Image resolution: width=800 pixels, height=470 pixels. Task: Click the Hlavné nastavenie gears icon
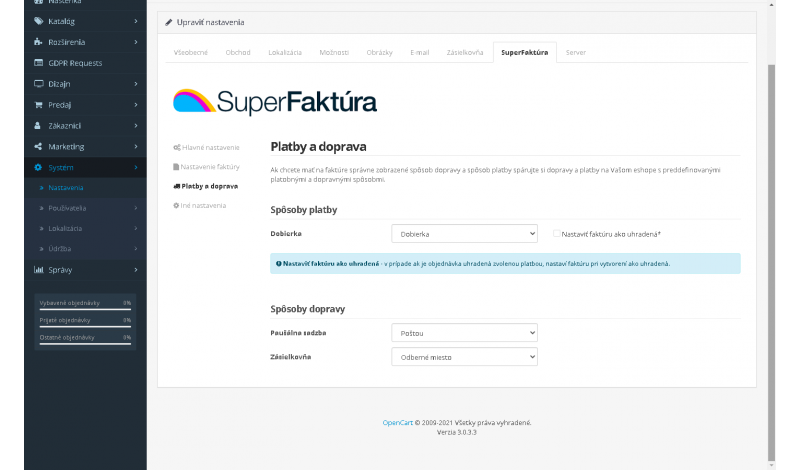(177, 147)
